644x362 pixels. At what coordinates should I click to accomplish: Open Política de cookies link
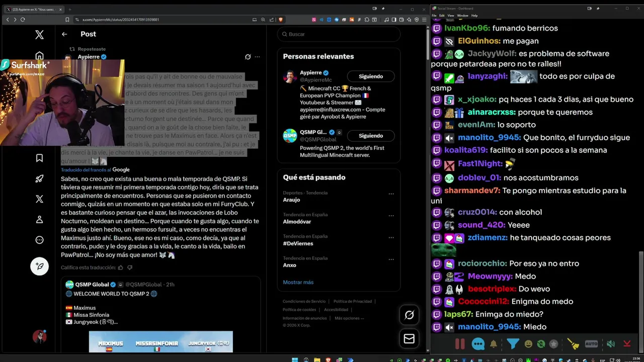click(299, 310)
